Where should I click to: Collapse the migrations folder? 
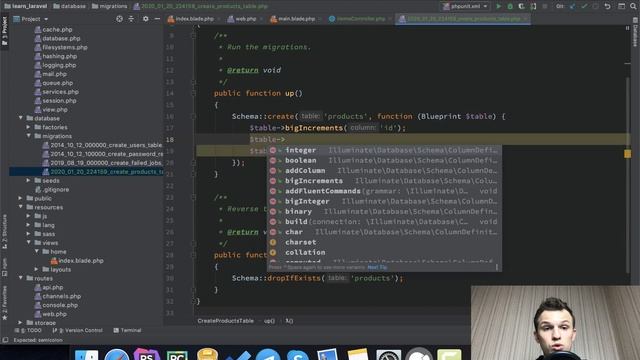pos(29,136)
